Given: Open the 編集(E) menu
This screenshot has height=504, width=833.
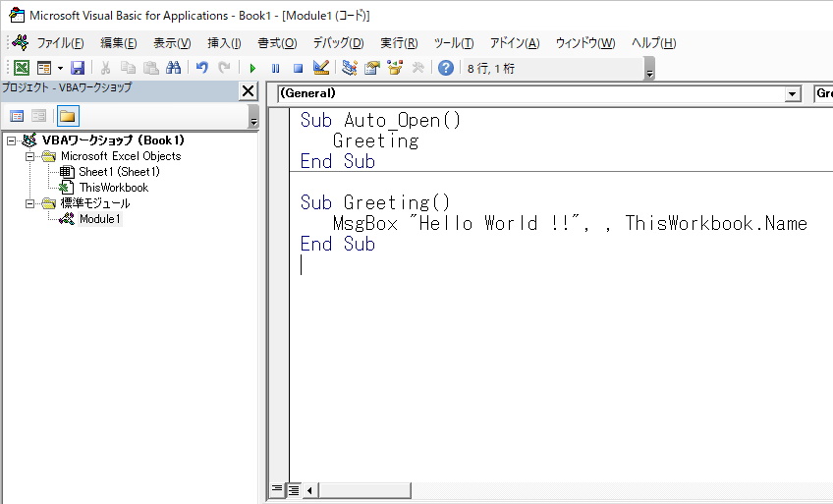Looking at the screenshot, I should 119,43.
